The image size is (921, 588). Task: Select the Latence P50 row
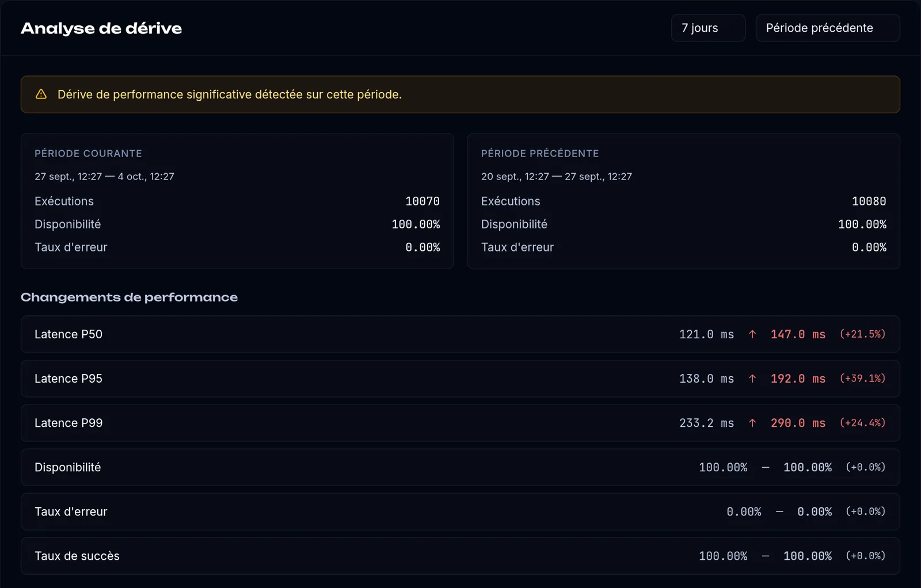coord(461,334)
